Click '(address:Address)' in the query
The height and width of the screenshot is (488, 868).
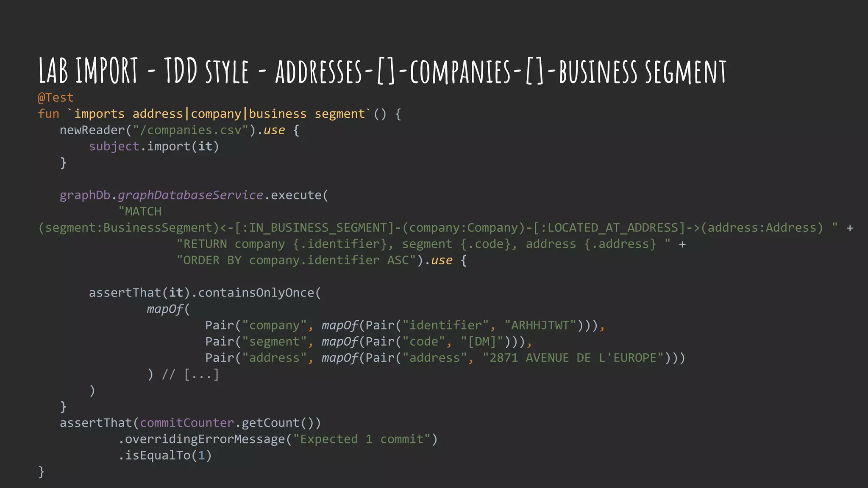click(762, 228)
